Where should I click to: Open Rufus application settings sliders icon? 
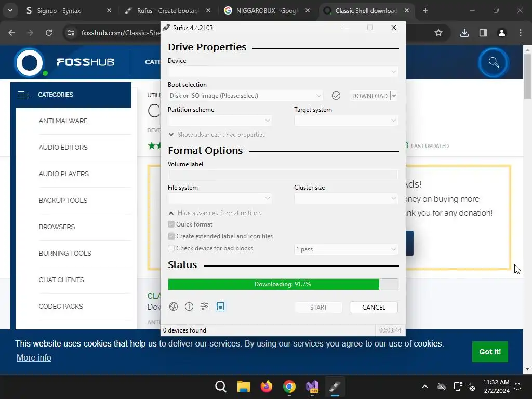[x=205, y=307]
